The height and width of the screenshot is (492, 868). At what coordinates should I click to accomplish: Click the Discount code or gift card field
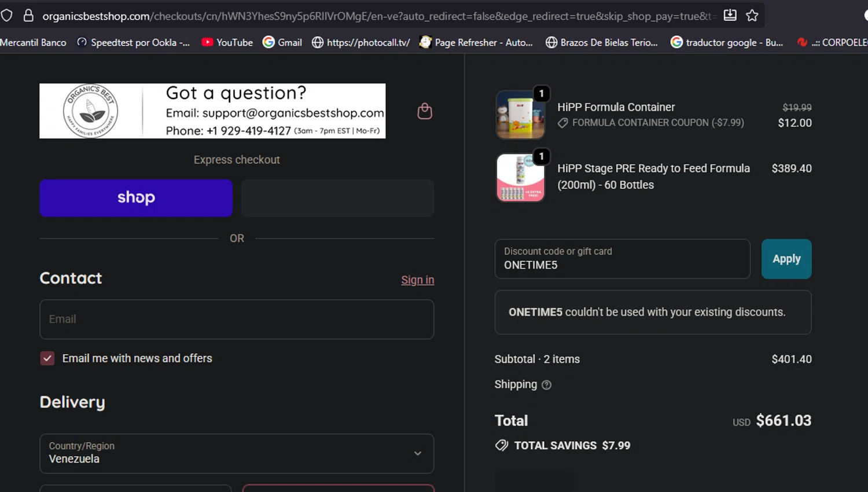point(622,259)
